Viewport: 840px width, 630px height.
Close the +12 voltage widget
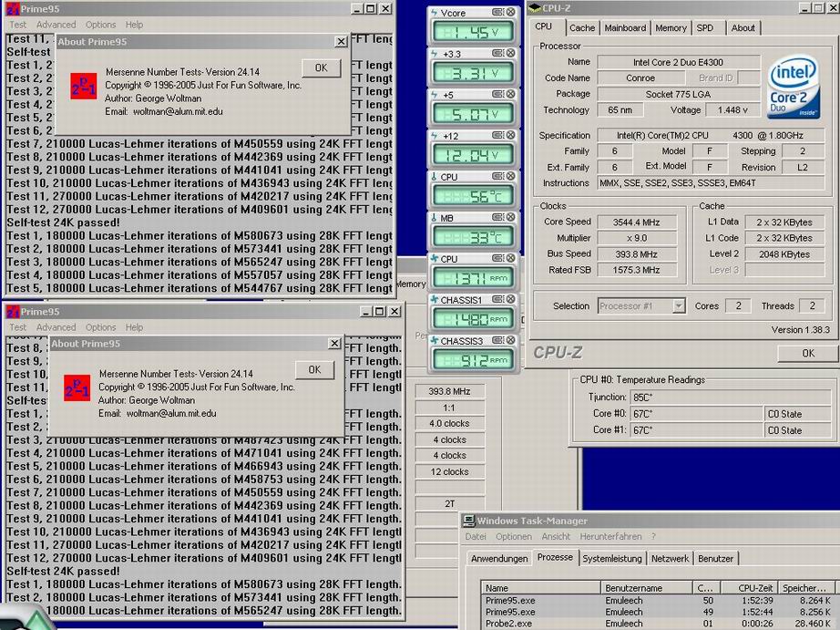[x=511, y=135]
